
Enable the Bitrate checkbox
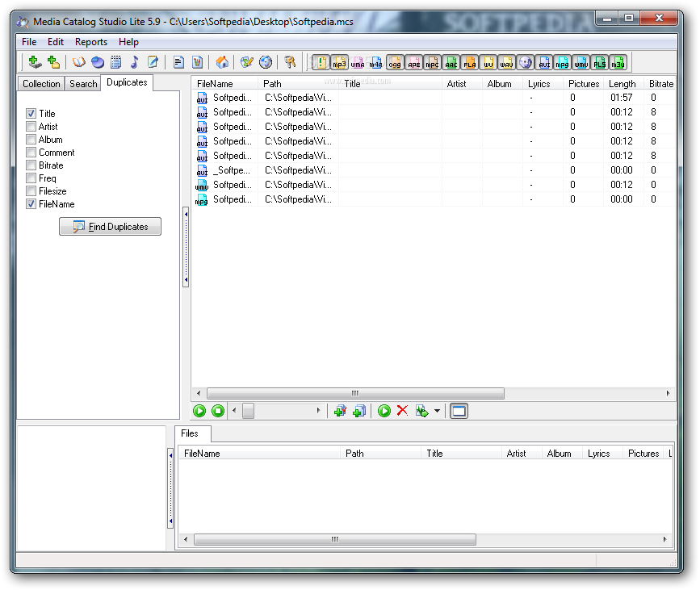[x=31, y=165]
